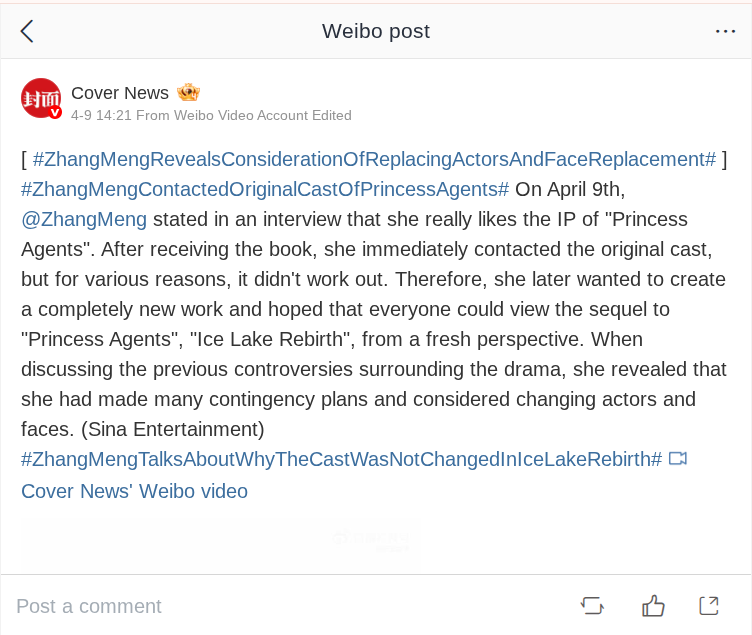Open the three-dot more options menu
The image size is (752, 635).
click(x=725, y=31)
